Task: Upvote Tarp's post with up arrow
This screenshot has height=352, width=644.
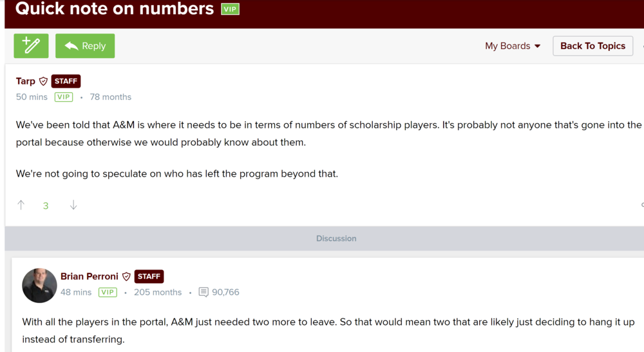Action: pos(21,205)
